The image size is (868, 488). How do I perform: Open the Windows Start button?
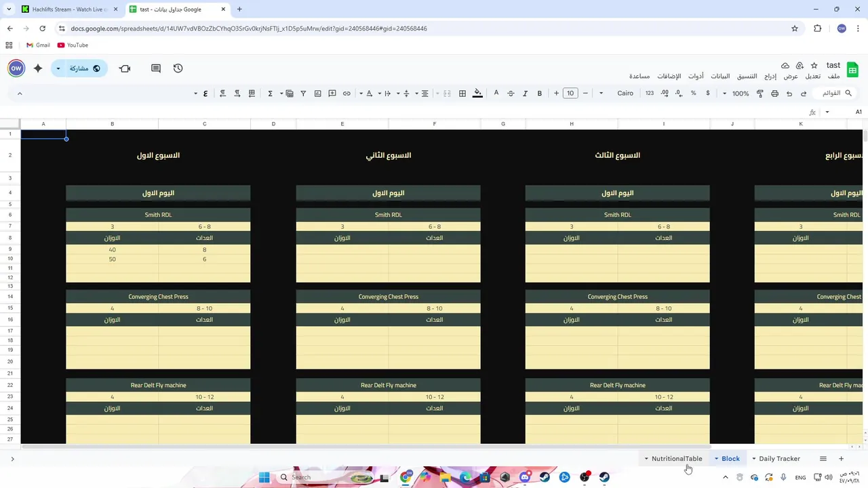point(264,477)
